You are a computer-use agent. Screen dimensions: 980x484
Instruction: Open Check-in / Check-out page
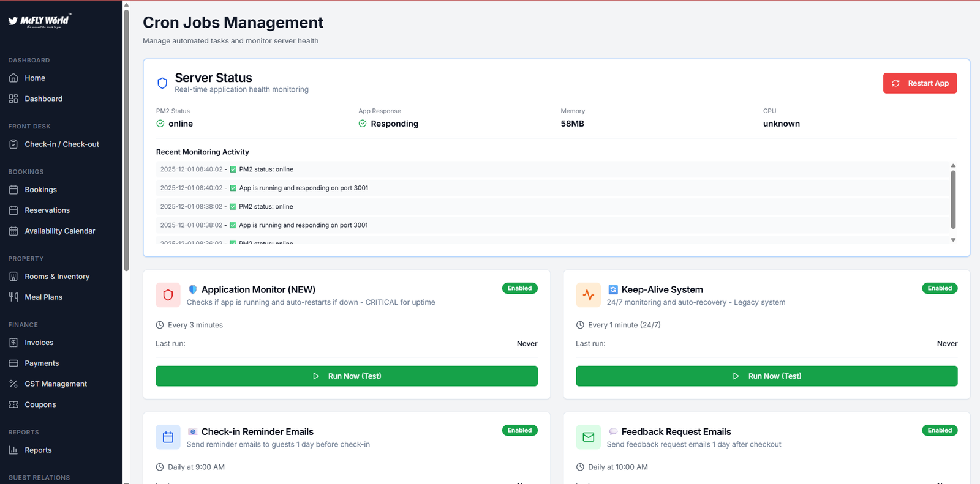(x=61, y=144)
